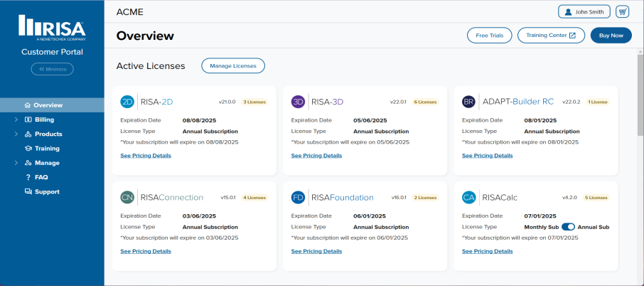Click version v4.2.0 on RISACalc card

(x=569, y=198)
